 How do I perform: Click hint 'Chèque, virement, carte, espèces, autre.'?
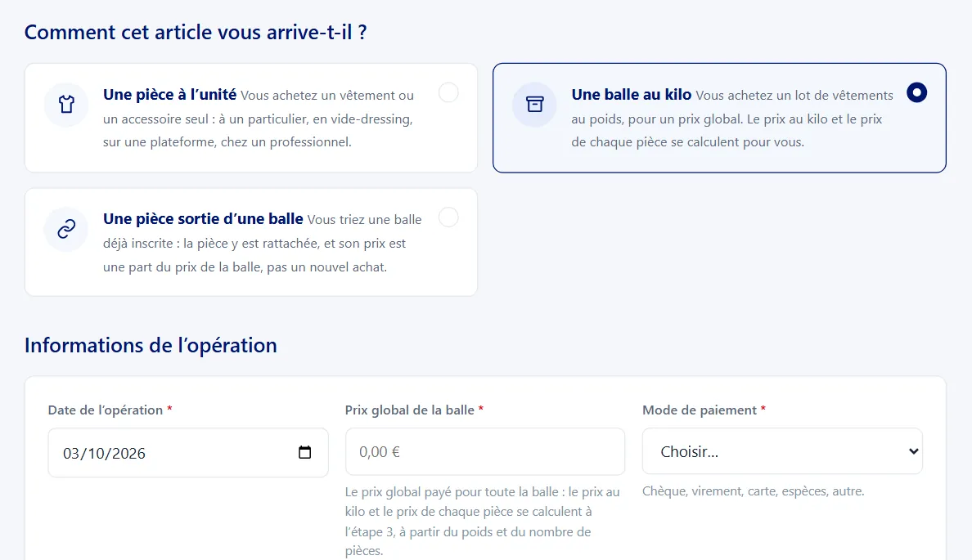tap(754, 491)
